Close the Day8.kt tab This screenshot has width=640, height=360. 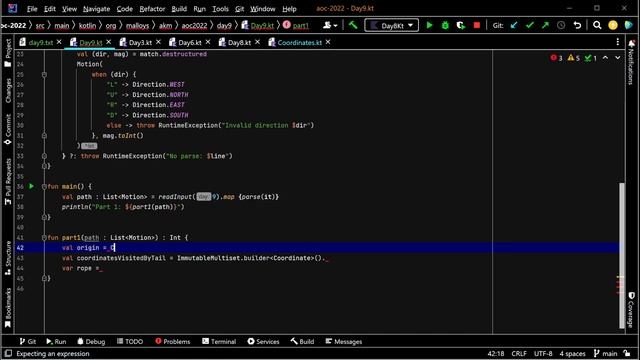[x=258, y=42]
